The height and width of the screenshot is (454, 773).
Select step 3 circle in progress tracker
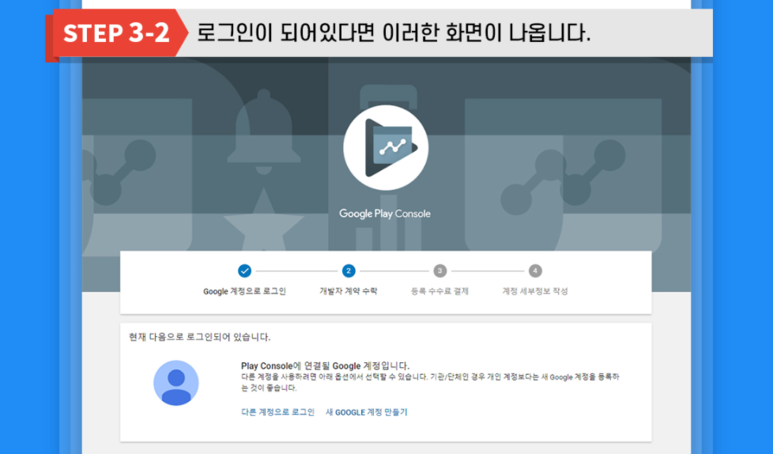coord(440,271)
